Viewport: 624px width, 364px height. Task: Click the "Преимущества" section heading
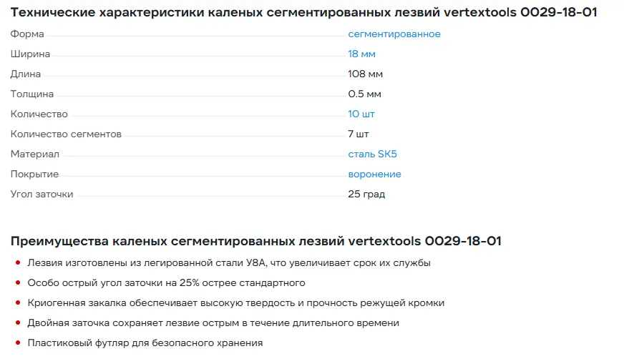point(255,241)
